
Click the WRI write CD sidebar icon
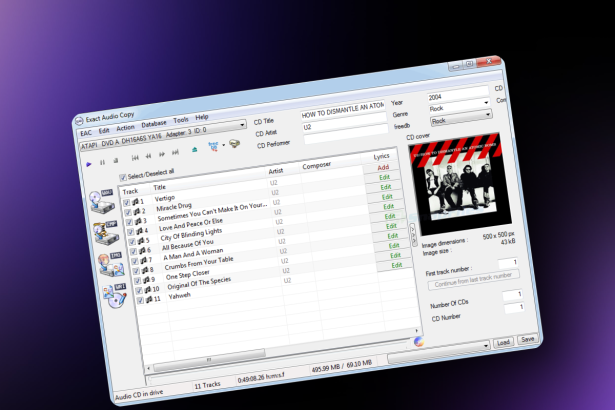tap(115, 295)
